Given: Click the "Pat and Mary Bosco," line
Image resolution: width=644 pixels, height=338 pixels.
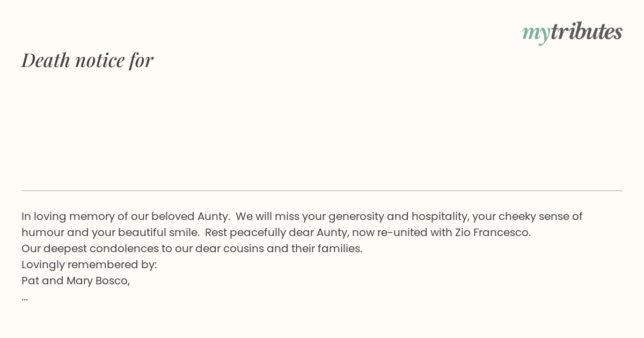Looking at the screenshot, I should tap(76, 281).
